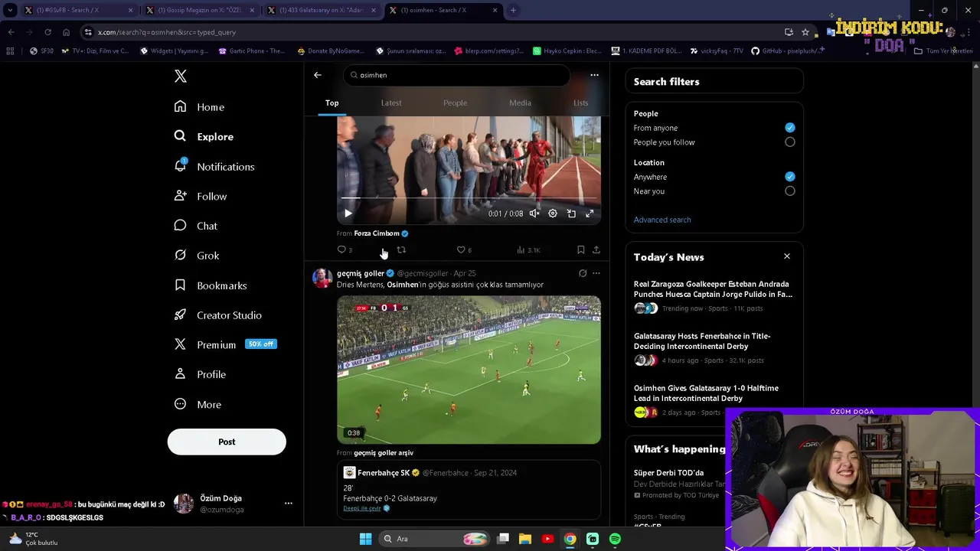Open More menu in sidebar
The image size is (980, 551).
(198, 404)
